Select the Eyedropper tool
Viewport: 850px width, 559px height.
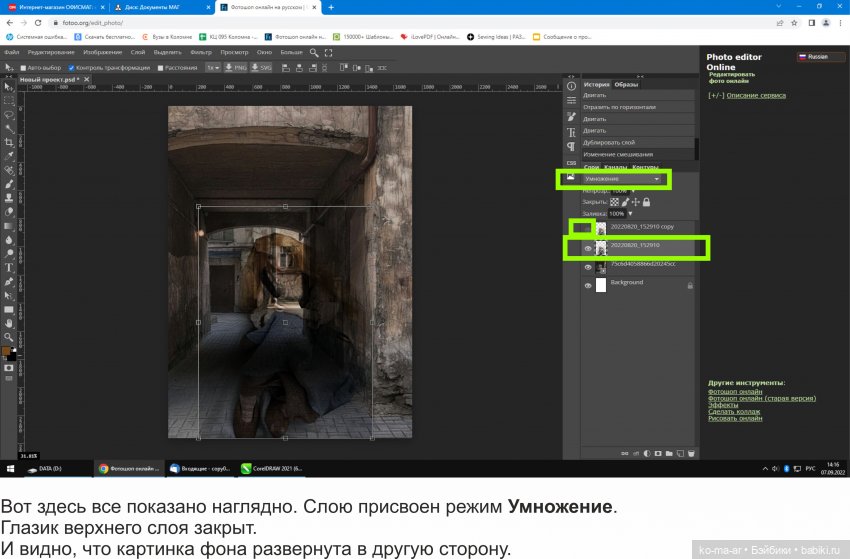[9, 157]
